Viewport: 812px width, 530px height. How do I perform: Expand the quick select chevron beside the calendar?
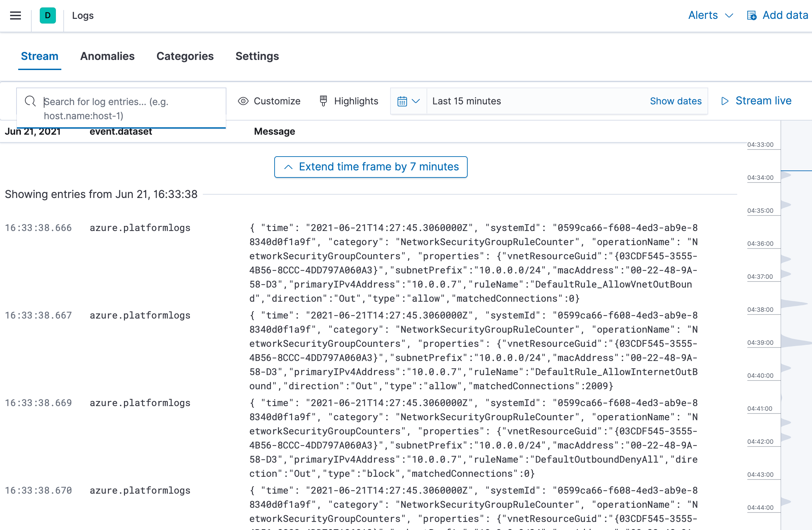coord(416,102)
